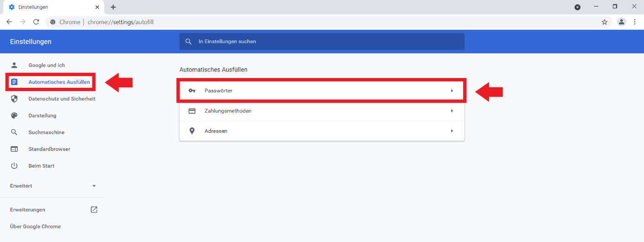Open Adressen via its right arrow
The image size is (644, 242).
click(x=452, y=131)
